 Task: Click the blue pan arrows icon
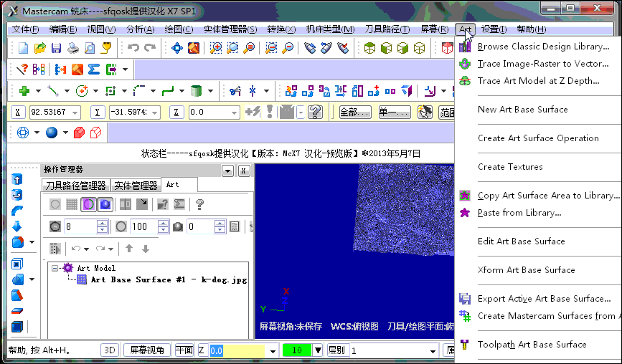(x=177, y=48)
